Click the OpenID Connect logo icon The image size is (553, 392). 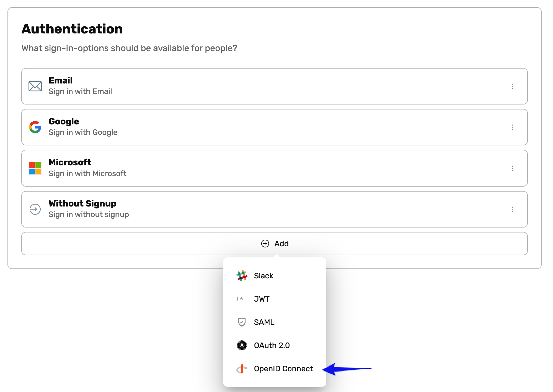pos(242,369)
